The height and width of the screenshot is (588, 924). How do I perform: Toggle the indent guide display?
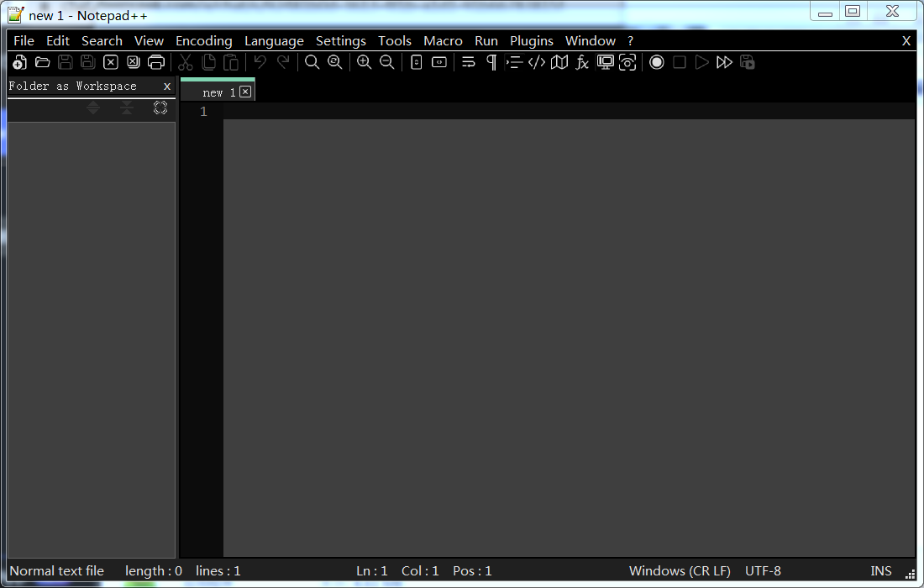point(514,62)
